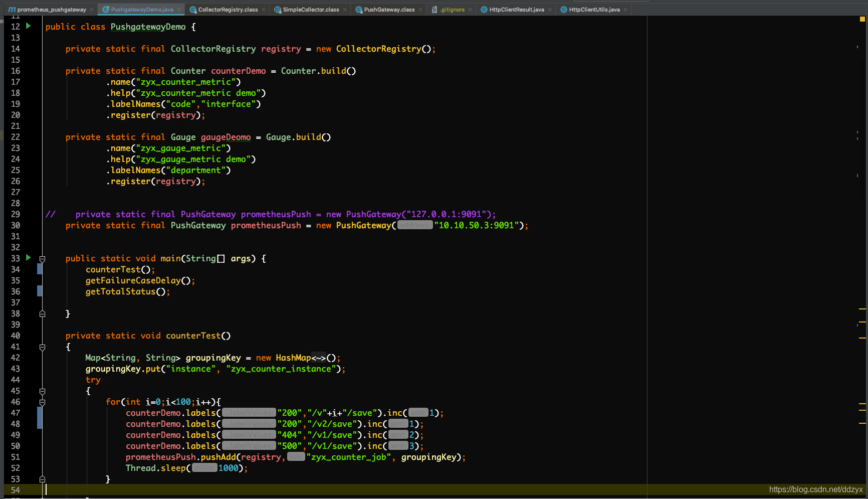Click the error stripe mark near line 47

tap(862, 410)
